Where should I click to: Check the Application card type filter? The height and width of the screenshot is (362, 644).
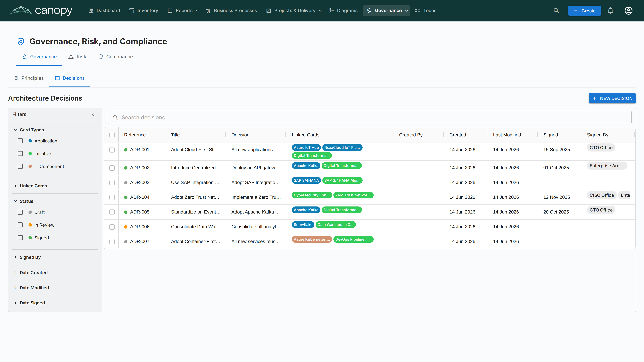pos(20,141)
